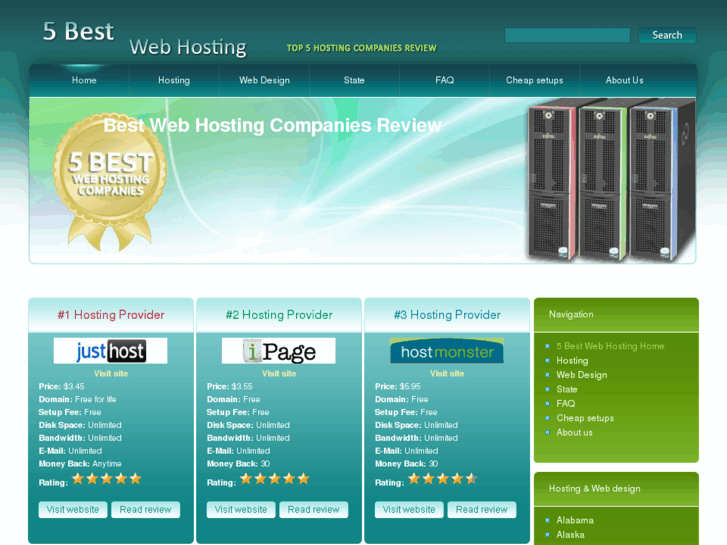The width and height of the screenshot is (727, 545).
Task: Open Web Design link in Navigation sidebar
Action: click(582, 375)
